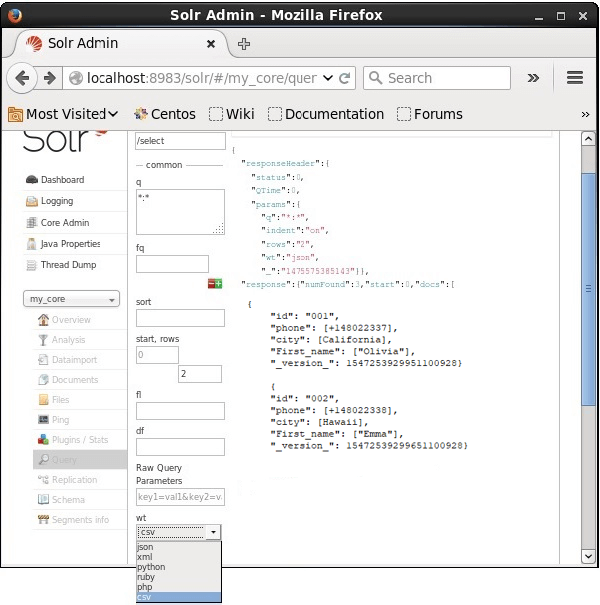Image resolution: width=600 pixels, height=605 pixels.
Task: Click the Segments info icon
Action: click(43, 519)
